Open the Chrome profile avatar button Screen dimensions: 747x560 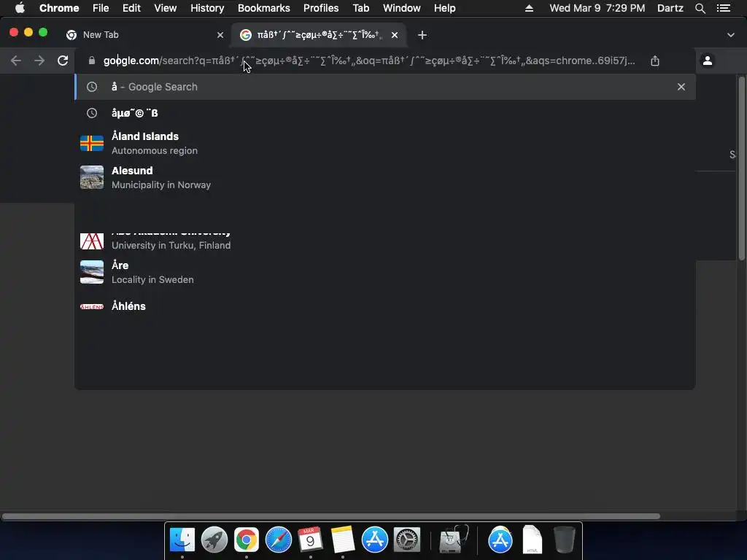(x=708, y=61)
